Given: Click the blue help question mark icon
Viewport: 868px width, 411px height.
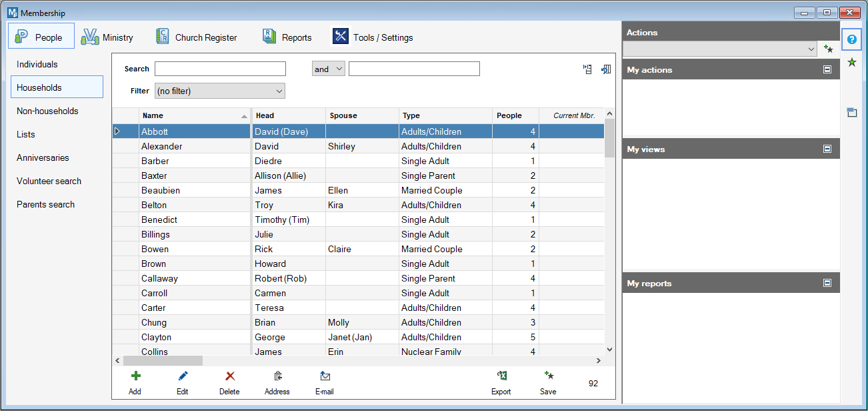Looking at the screenshot, I should (851, 39).
